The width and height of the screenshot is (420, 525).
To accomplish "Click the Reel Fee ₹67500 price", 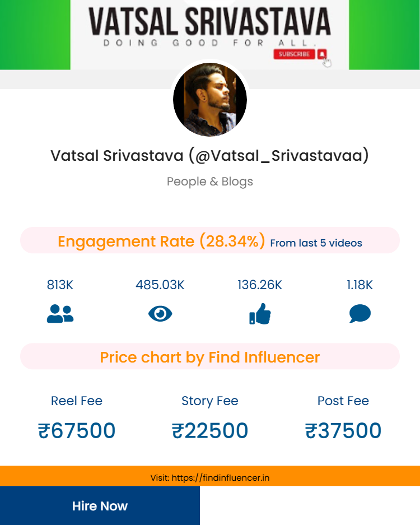I will point(77,430).
